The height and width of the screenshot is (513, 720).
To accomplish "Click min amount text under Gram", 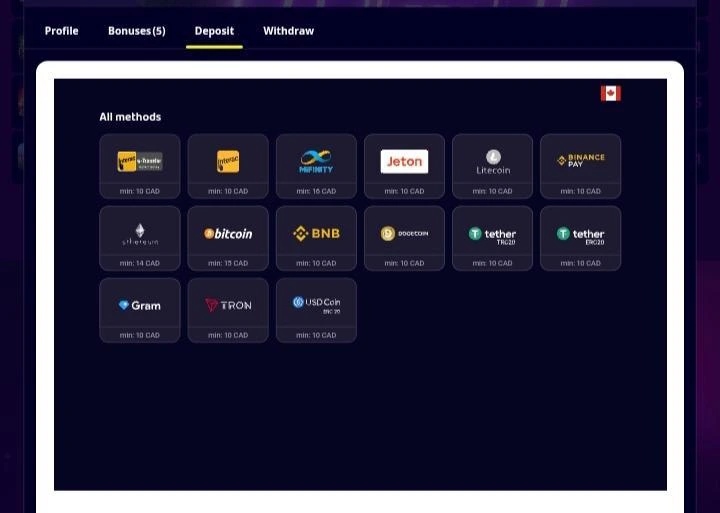I will pyautogui.click(x=140, y=335).
